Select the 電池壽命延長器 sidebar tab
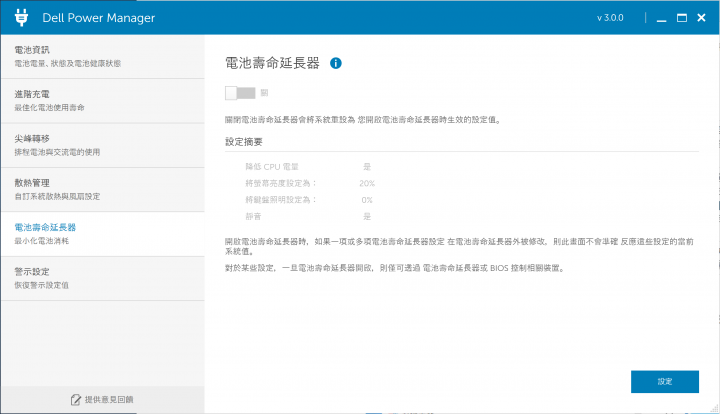 pos(103,234)
